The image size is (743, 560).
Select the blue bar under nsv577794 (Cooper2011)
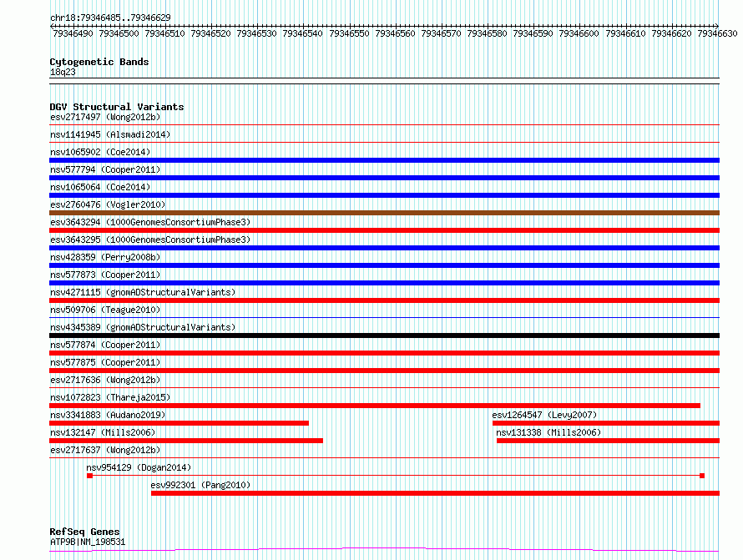point(384,178)
